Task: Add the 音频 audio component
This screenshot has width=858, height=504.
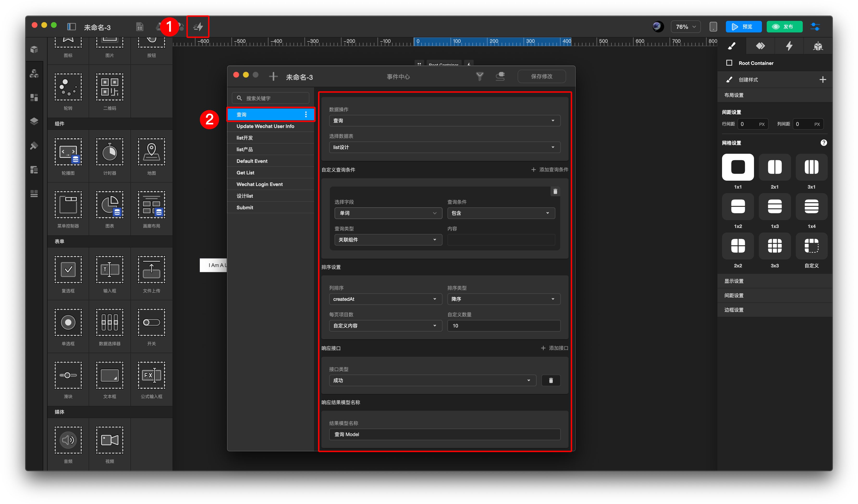Action: (x=68, y=440)
